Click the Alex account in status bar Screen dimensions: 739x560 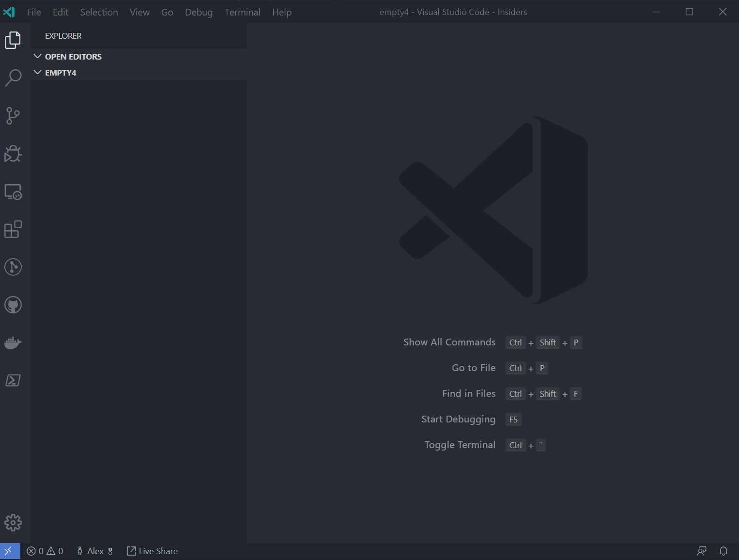[95, 551]
